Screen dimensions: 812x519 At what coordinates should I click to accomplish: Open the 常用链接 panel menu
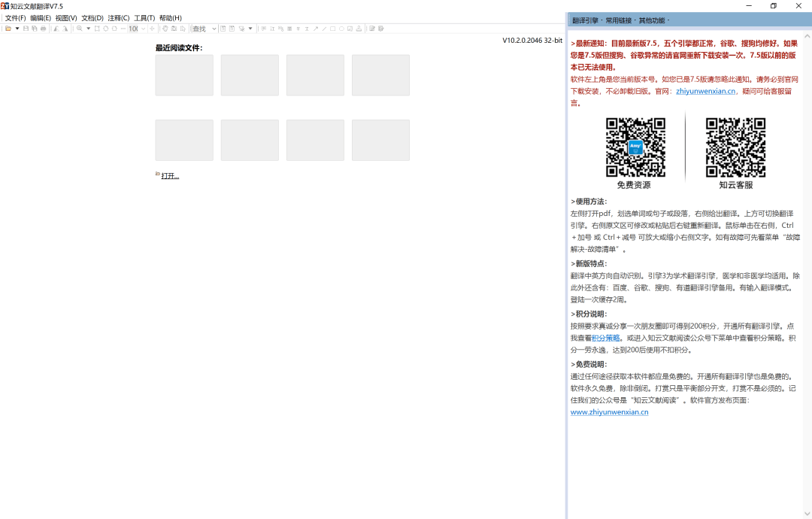619,21
